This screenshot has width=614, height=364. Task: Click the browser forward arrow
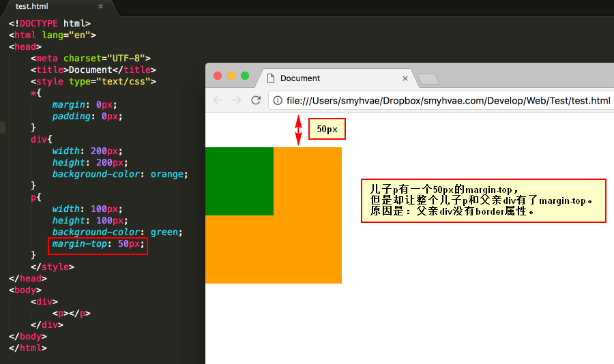pos(237,100)
